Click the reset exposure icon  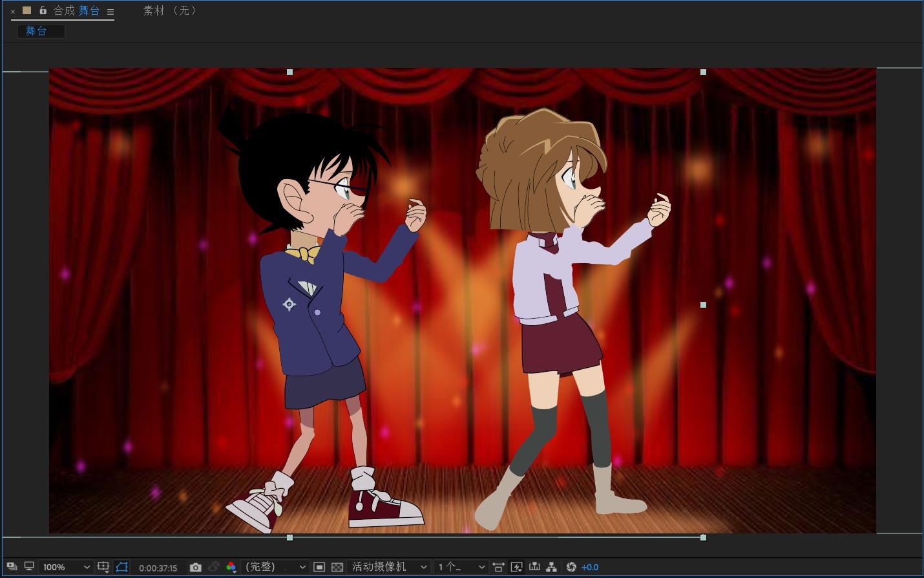[571, 567]
